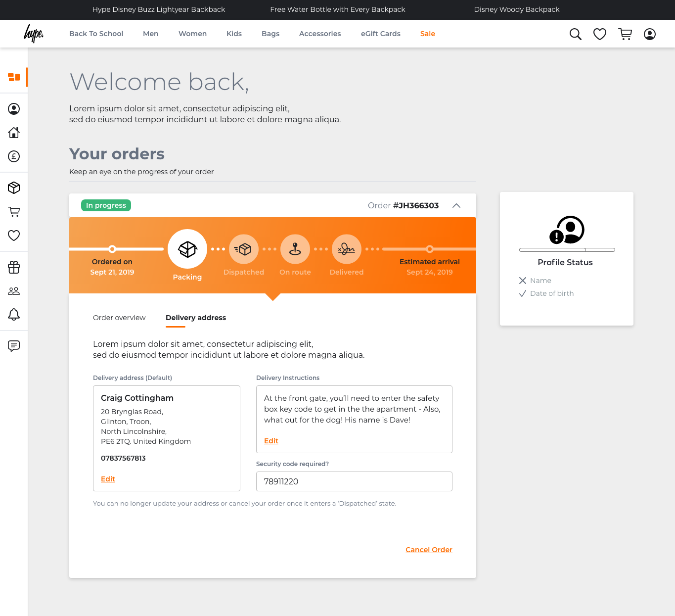675x616 pixels.
Task: Click the security code input field
Action: (x=354, y=481)
